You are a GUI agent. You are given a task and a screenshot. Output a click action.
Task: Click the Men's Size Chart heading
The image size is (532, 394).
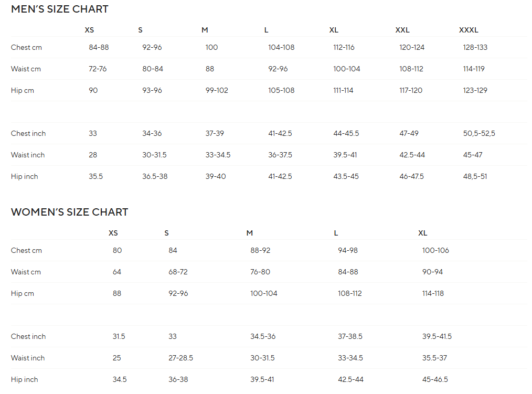60,9
